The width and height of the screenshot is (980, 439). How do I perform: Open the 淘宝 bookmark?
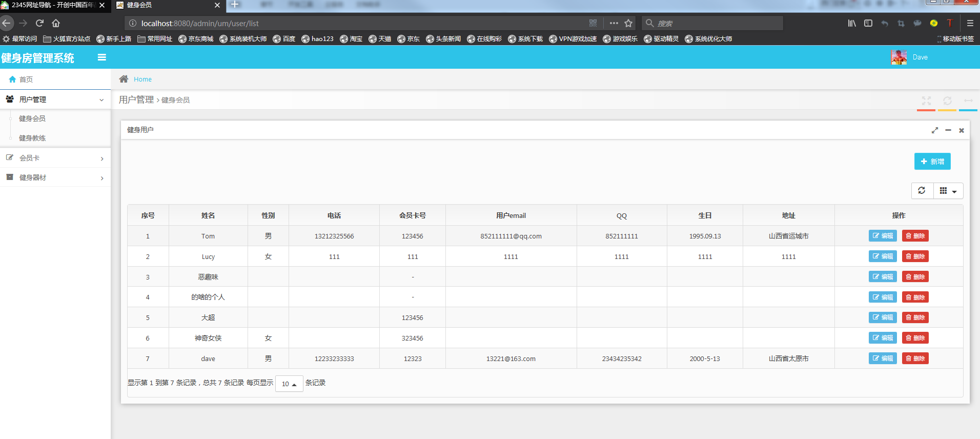pos(351,39)
